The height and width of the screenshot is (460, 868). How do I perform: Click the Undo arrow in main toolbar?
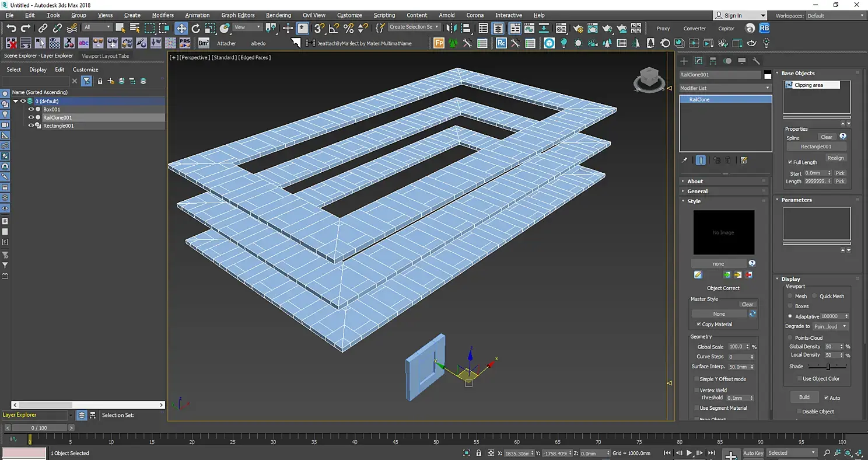pos(11,28)
